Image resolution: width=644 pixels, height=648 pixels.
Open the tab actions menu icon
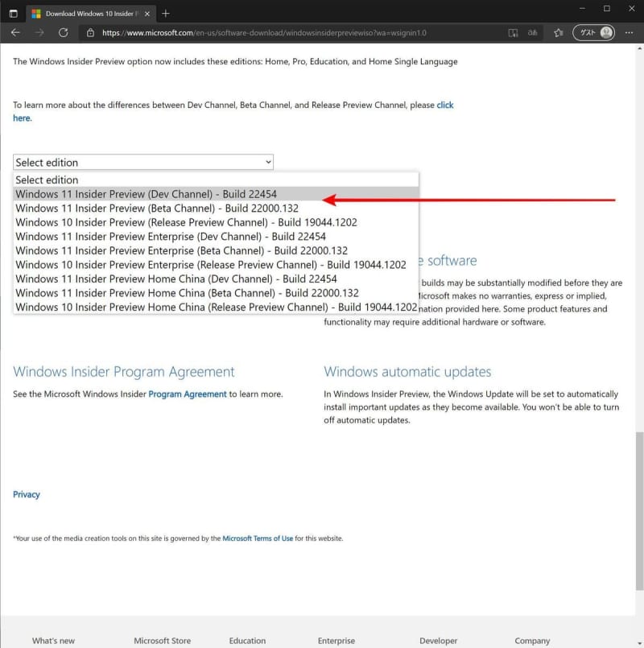point(13,14)
